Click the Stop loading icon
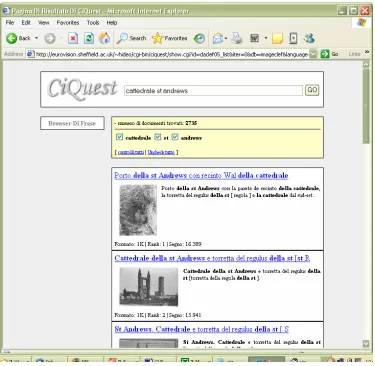Screen dimensions: 375x366 (x=73, y=38)
